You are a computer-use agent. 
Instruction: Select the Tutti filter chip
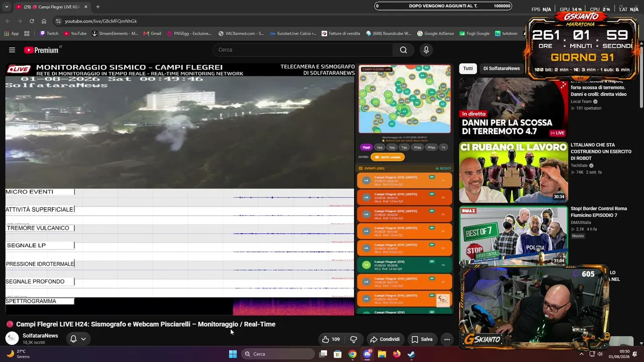pos(468,68)
